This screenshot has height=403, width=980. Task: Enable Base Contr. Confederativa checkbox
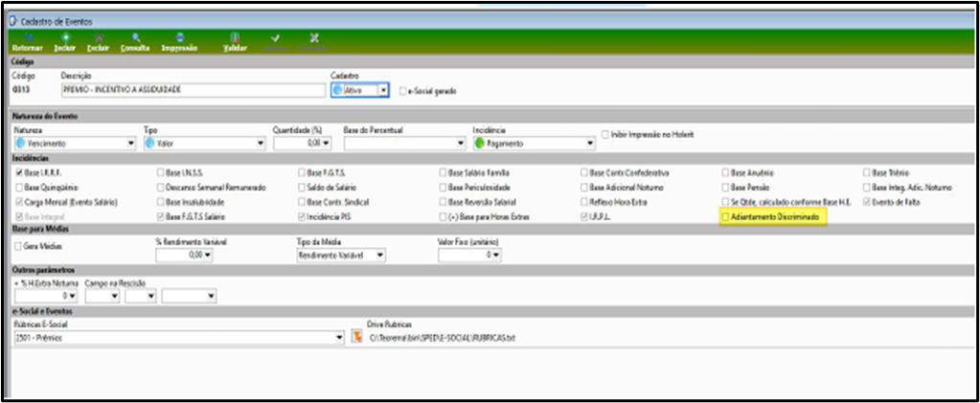584,172
